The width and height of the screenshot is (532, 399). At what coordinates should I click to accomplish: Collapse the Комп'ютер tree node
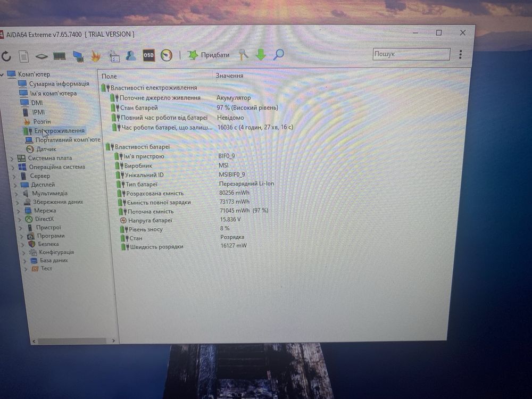2,74
